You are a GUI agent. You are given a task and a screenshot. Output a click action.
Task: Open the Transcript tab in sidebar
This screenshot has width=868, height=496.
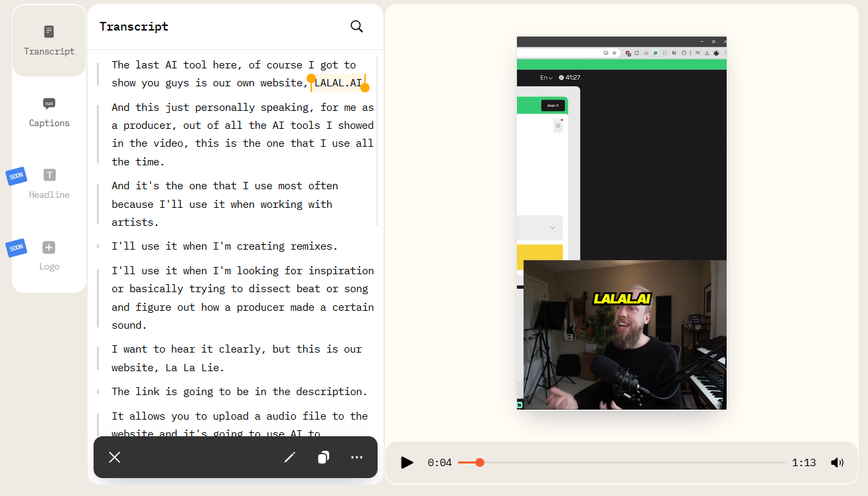tap(49, 41)
